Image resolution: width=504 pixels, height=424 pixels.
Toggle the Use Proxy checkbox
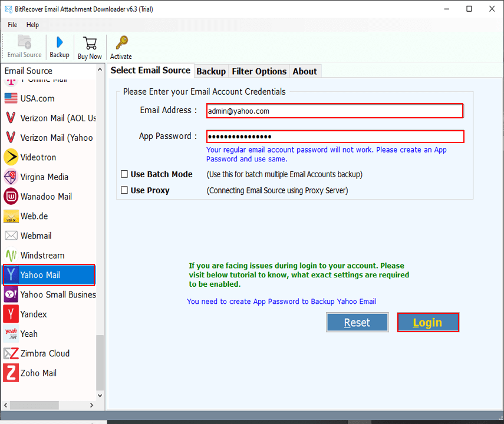click(124, 190)
